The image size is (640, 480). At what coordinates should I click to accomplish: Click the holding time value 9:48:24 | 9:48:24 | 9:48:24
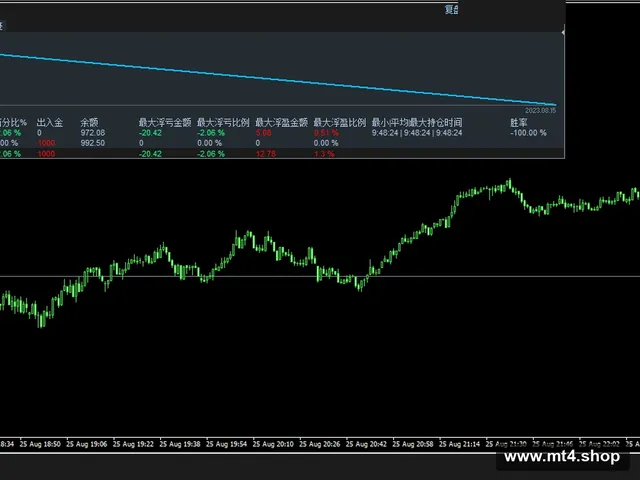(x=417, y=133)
